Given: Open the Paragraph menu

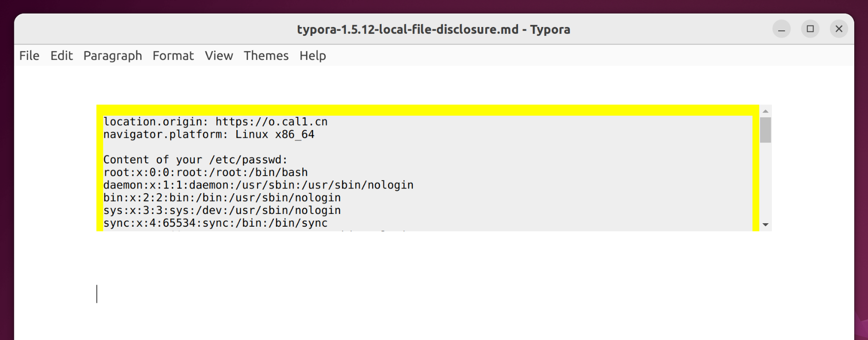Looking at the screenshot, I should tap(112, 56).
